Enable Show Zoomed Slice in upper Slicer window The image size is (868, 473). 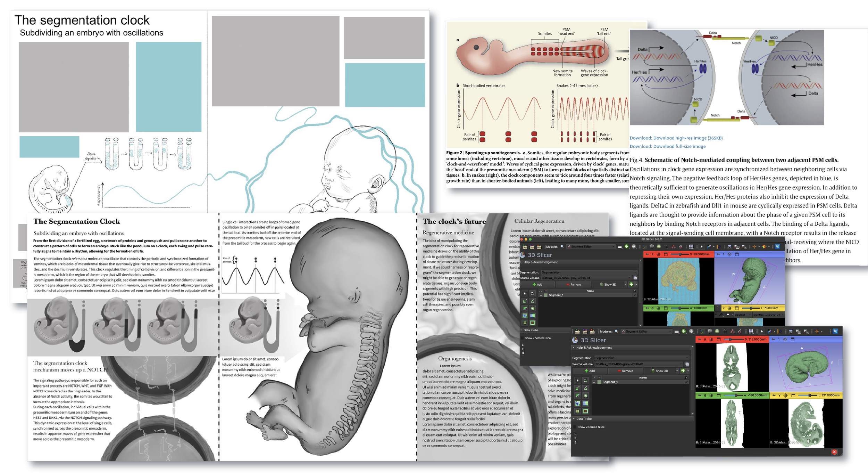[x=522, y=338]
